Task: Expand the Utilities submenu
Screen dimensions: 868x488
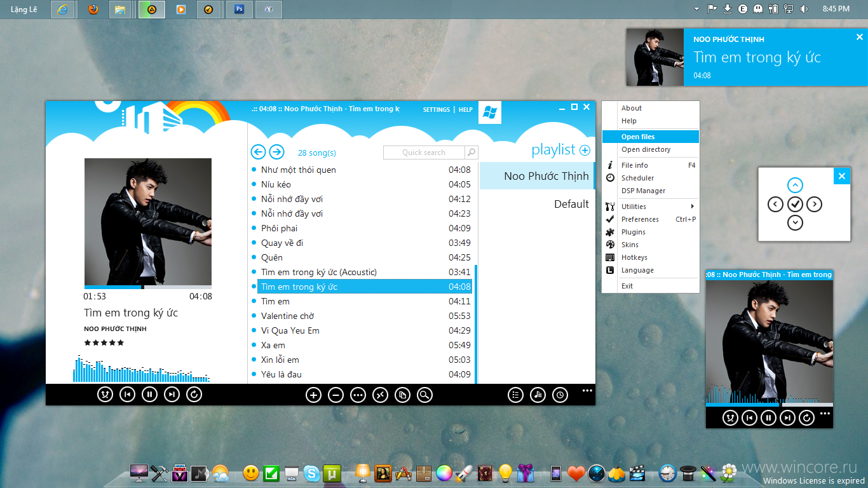Action: click(x=651, y=207)
